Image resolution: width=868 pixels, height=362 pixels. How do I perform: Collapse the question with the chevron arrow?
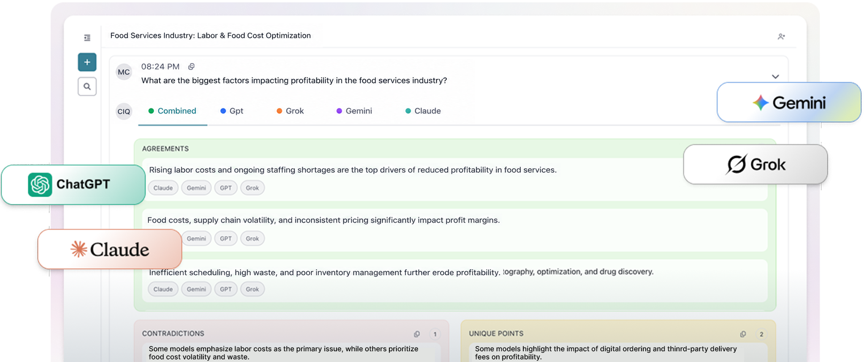pos(775,77)
